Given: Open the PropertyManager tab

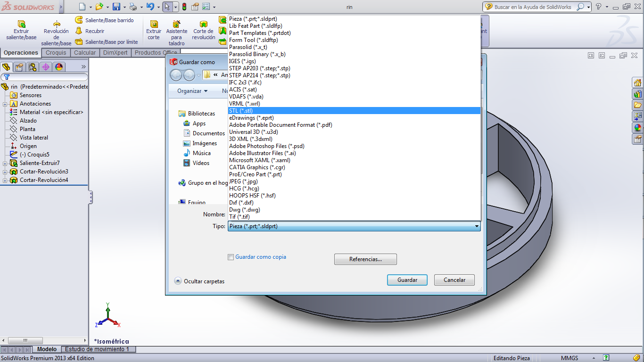Looking at the screenshot, I should point(19,67).
